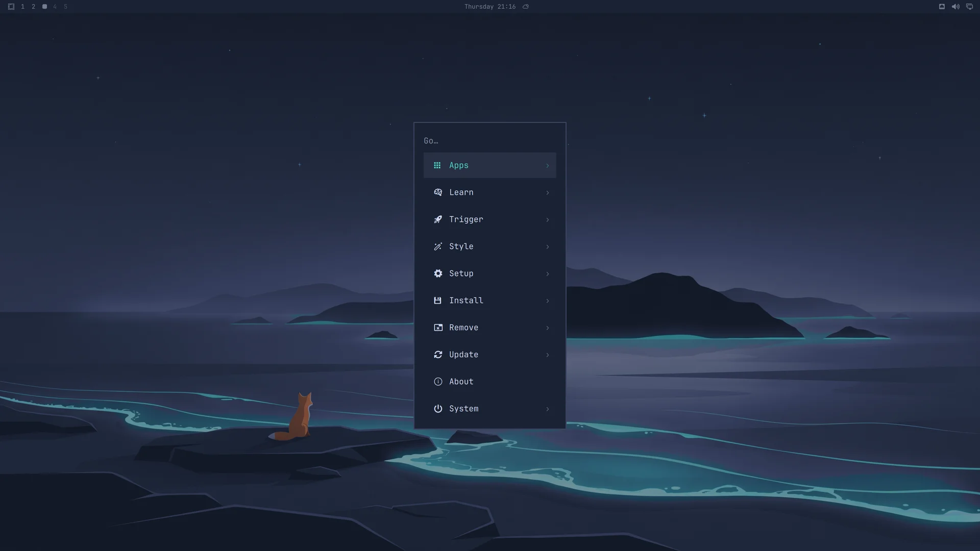Click the rocket icon beside Trigger
980x551 pixels.
click(x=438, y=219)
